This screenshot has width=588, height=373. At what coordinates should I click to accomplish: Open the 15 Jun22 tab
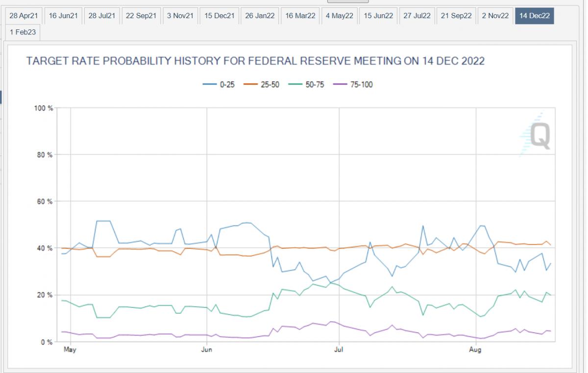tap(378, 16)
